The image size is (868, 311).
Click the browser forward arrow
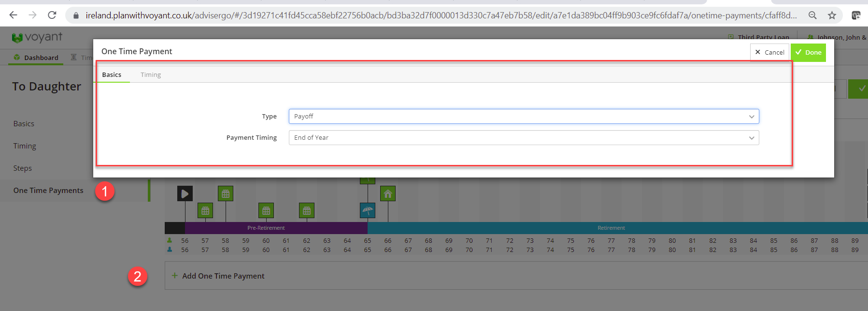33,15
